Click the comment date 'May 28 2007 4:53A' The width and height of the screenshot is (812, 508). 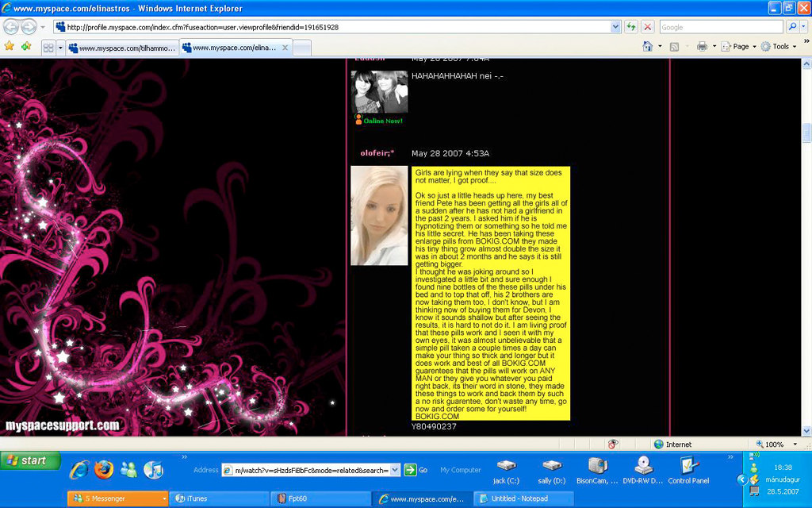[450, 153]
